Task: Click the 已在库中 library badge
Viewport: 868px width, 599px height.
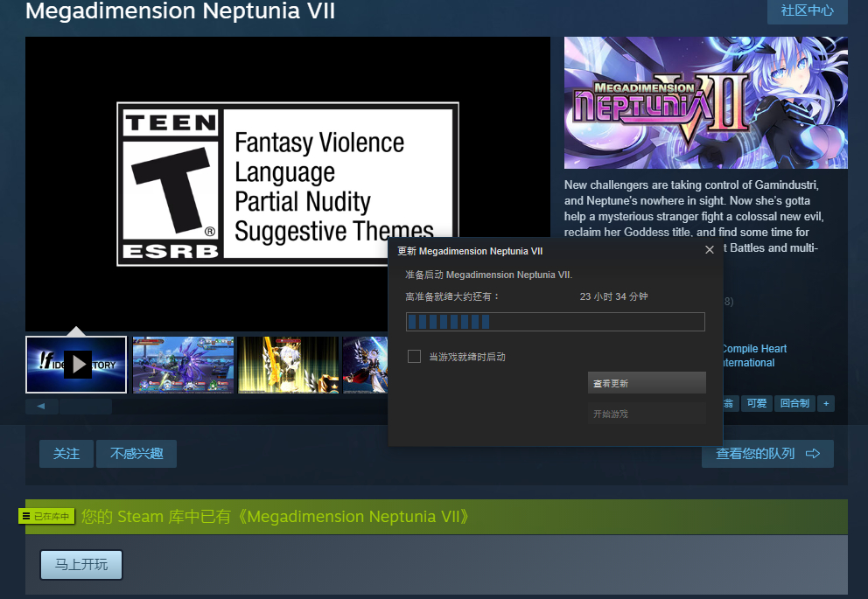Action: 46,516
